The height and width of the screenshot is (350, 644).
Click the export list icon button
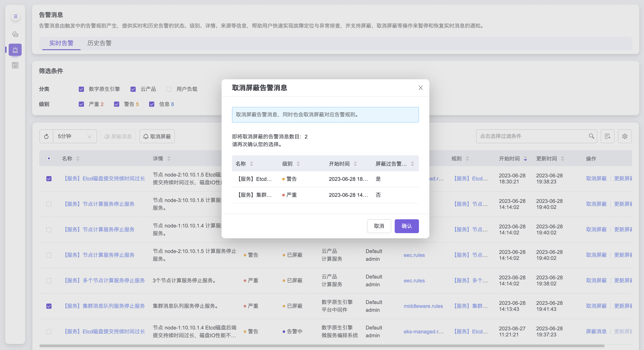click(607, 136)
